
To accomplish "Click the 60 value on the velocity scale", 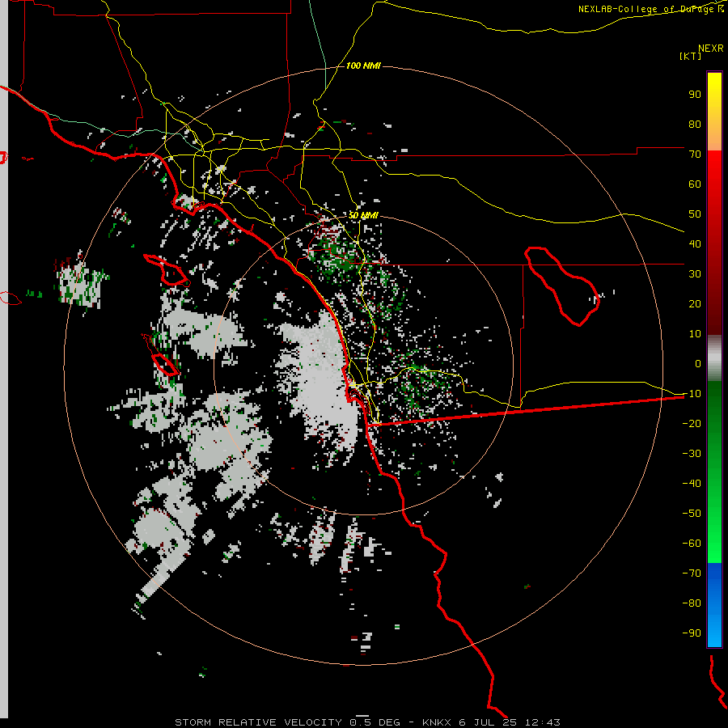I will pos(695,184).
